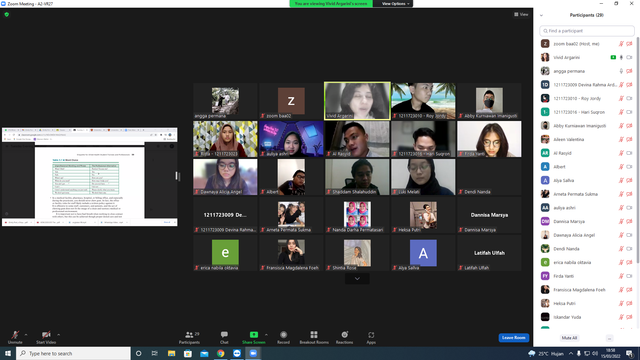Click the muted mic icon for Firda Yanti

click(621, 276)
